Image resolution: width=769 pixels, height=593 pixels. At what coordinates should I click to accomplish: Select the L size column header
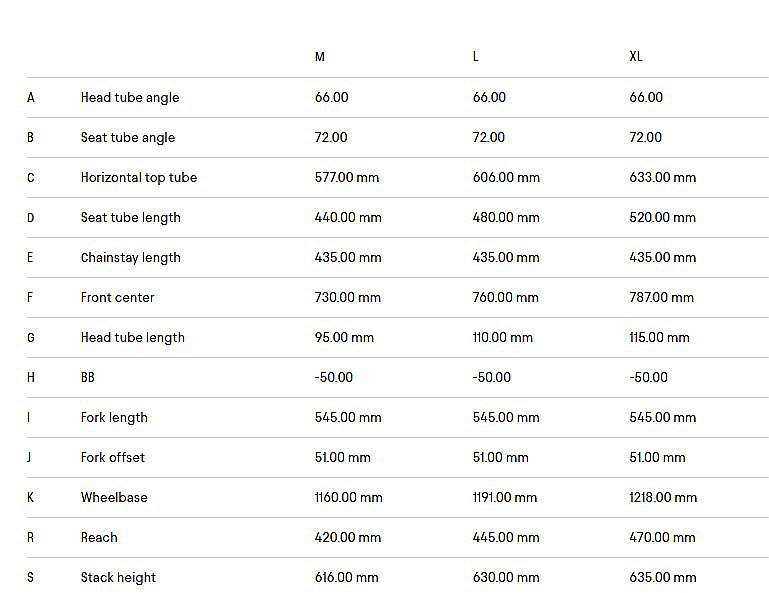pyautogui.click(x=476, y=57)
